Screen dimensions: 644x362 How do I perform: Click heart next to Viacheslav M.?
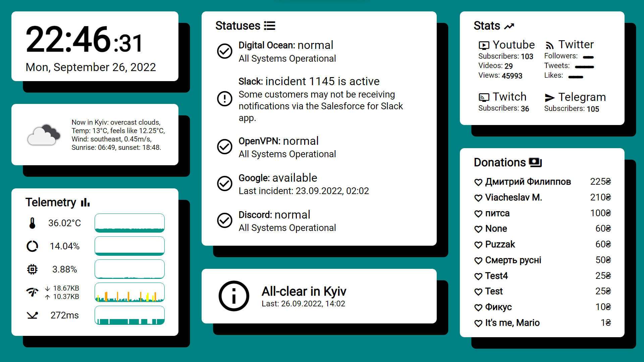pos(478,198)
